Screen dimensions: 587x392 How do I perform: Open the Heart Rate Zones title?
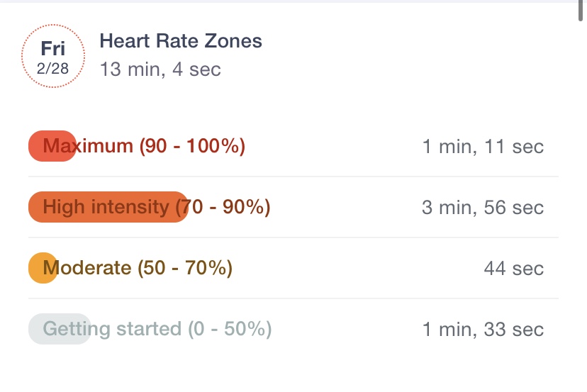(x=181, y=41)
